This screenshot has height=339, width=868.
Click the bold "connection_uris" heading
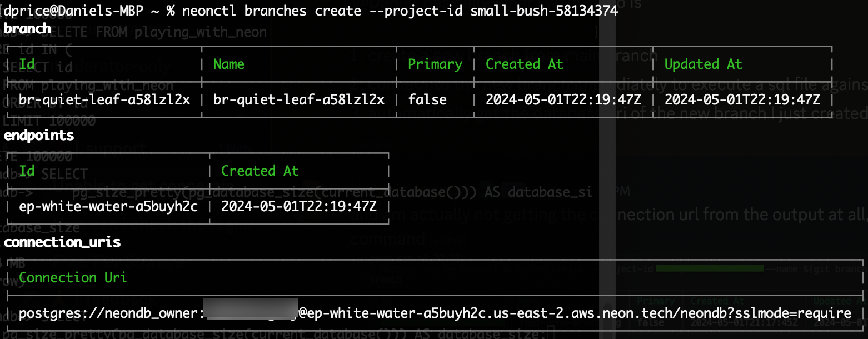coord(62,242)
